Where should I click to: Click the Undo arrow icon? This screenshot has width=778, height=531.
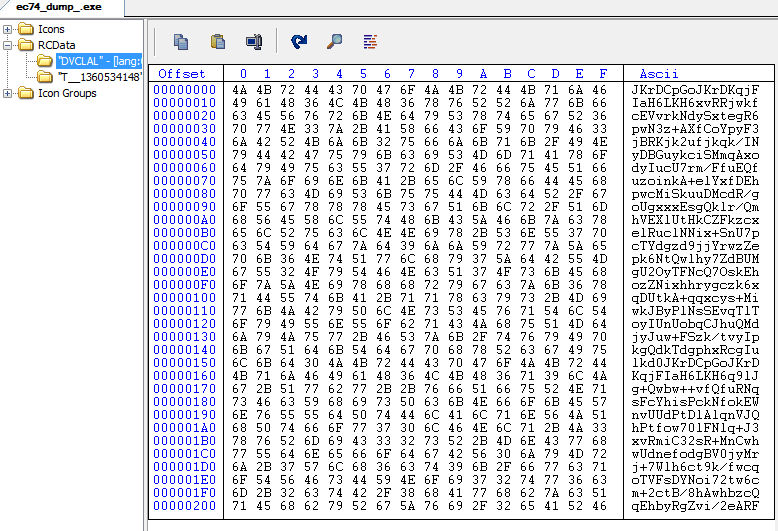[299, 41]
